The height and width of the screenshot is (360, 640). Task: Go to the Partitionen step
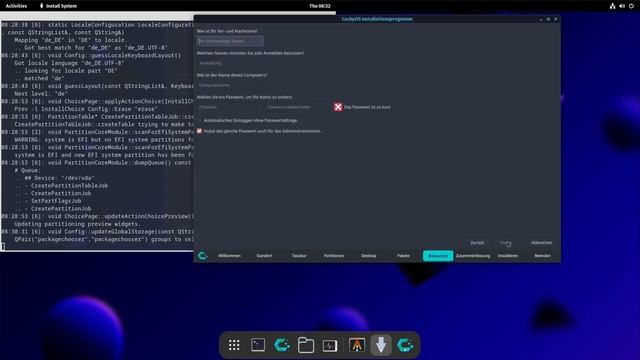pyautogui.click(x=334, y=256)
